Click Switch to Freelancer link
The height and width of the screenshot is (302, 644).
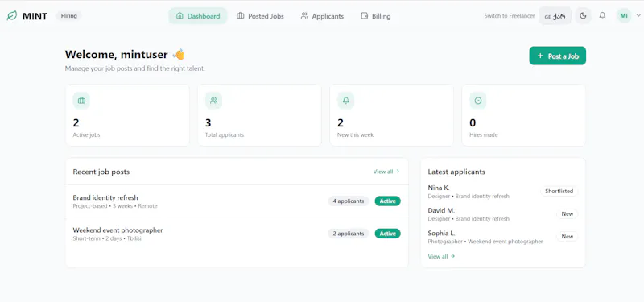click(510, 16)
